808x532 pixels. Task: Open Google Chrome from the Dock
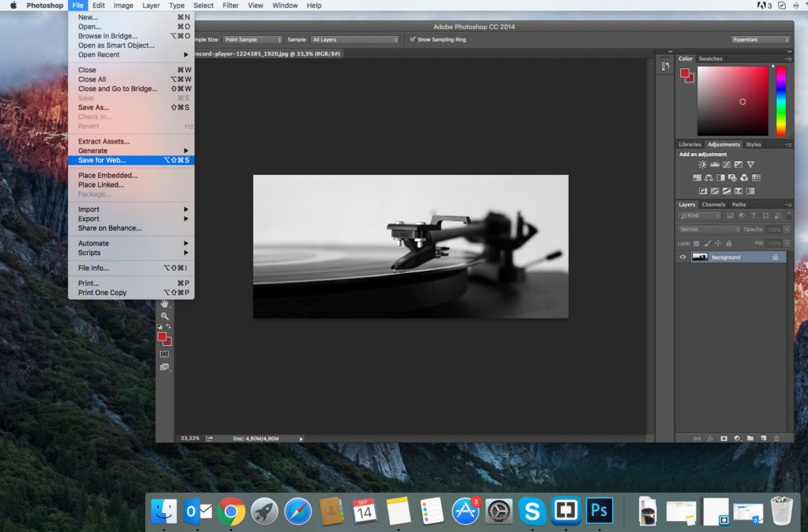(231, 511)
